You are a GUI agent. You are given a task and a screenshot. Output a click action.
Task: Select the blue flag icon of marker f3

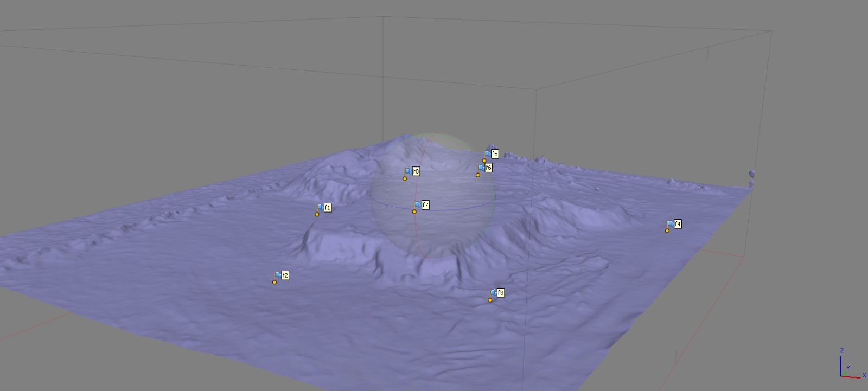point(493,293)
